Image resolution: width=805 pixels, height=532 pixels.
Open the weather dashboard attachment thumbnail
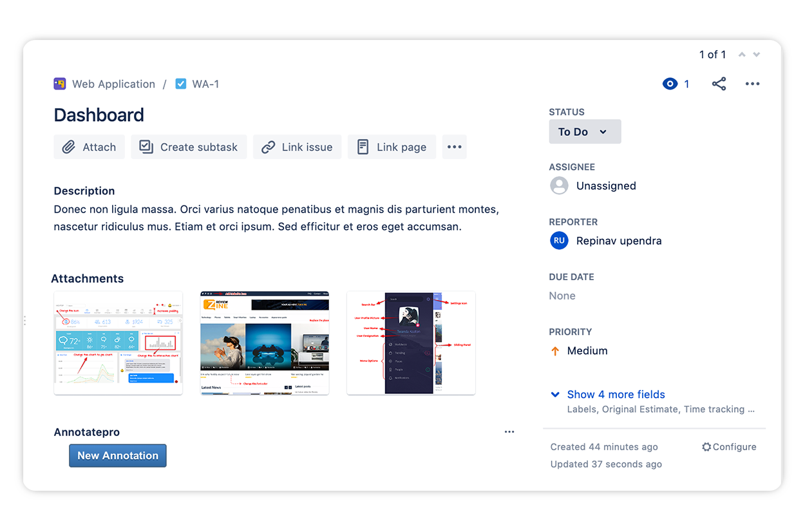coord(118,343)
